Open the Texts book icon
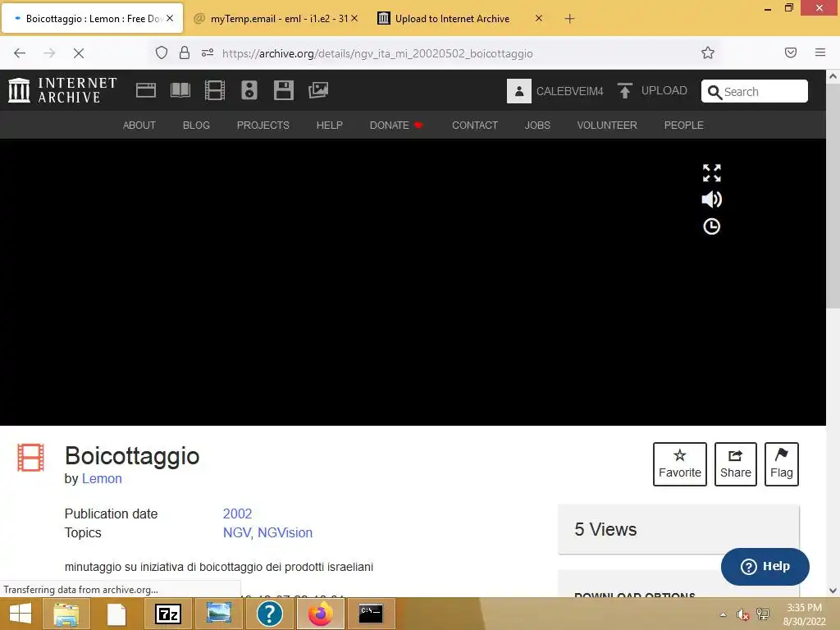This screenshot has width=840, height=630. (180, 90)
